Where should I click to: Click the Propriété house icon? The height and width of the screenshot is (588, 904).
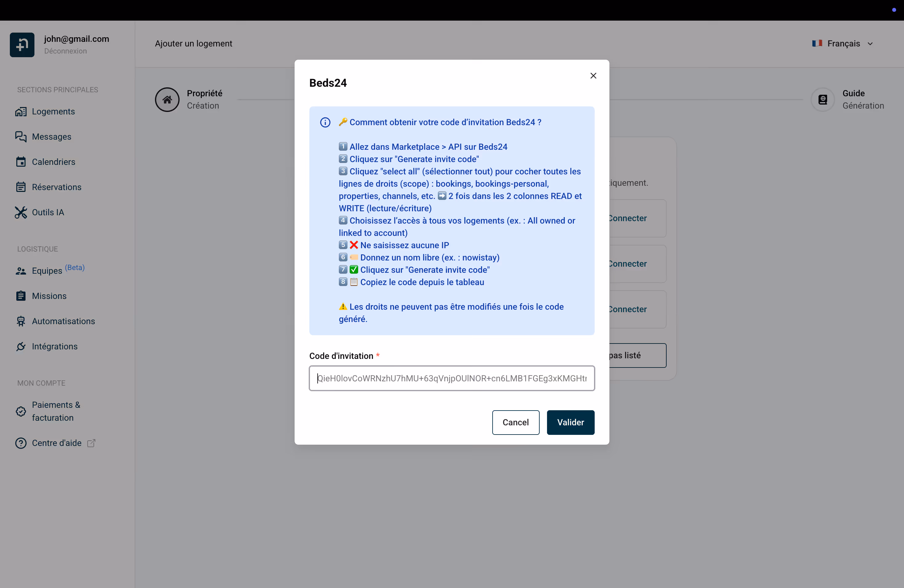[x=167, y=100]
